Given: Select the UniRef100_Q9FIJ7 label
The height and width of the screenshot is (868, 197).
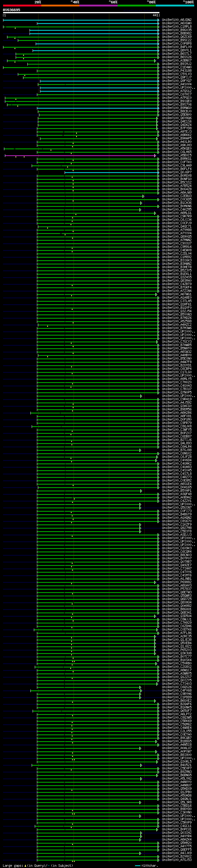Looking at the screenshot, I should point(177,78).
